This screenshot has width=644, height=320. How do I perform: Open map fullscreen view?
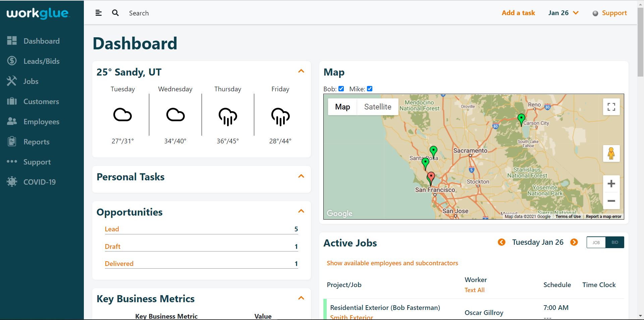coord(611,107)
